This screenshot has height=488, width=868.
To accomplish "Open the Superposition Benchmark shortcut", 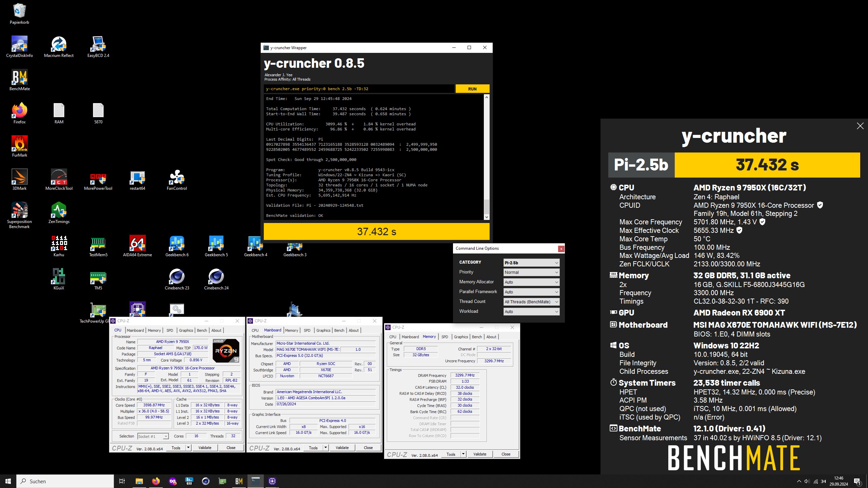I will pos(19,216).
